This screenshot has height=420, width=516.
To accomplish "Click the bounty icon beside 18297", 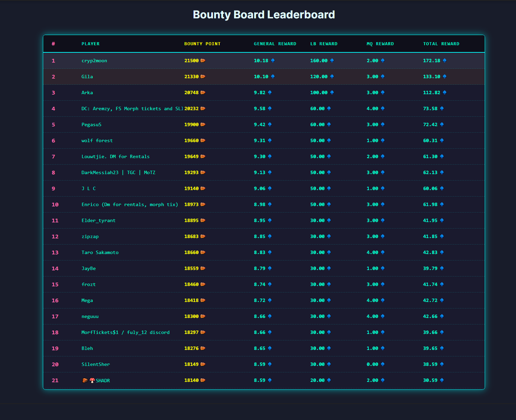I will pyautogui.click(x=203, y=332).
